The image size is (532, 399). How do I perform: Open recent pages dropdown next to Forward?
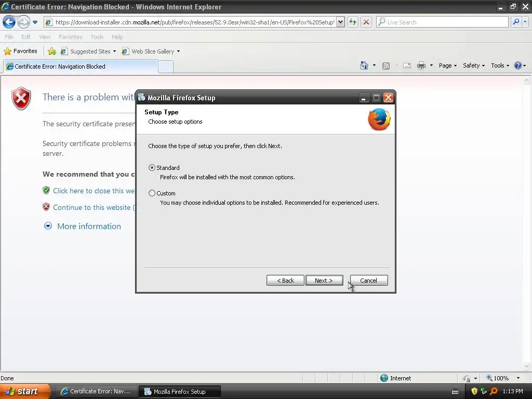(x=35, y=22)
